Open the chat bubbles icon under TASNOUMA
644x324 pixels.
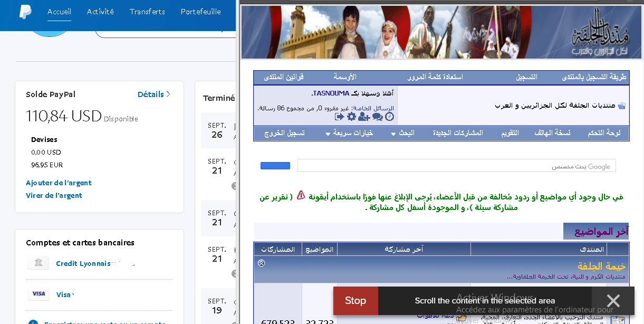click(x=378, y=117)
